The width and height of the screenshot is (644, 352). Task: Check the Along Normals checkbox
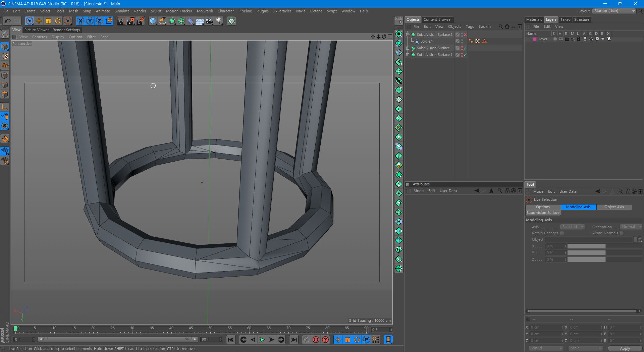point(622,233)
